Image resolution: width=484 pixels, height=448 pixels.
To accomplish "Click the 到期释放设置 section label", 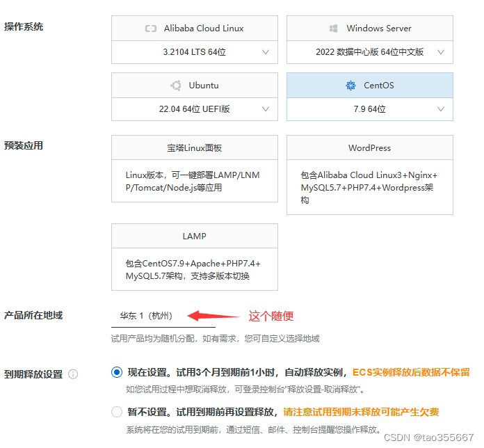I will pos(33,374).
